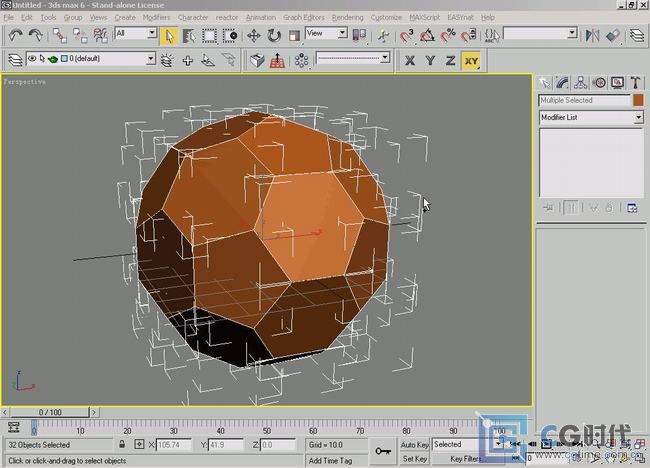
Task: Click Add Selection to Current Layer plus icon
Action: click(188, 61)
